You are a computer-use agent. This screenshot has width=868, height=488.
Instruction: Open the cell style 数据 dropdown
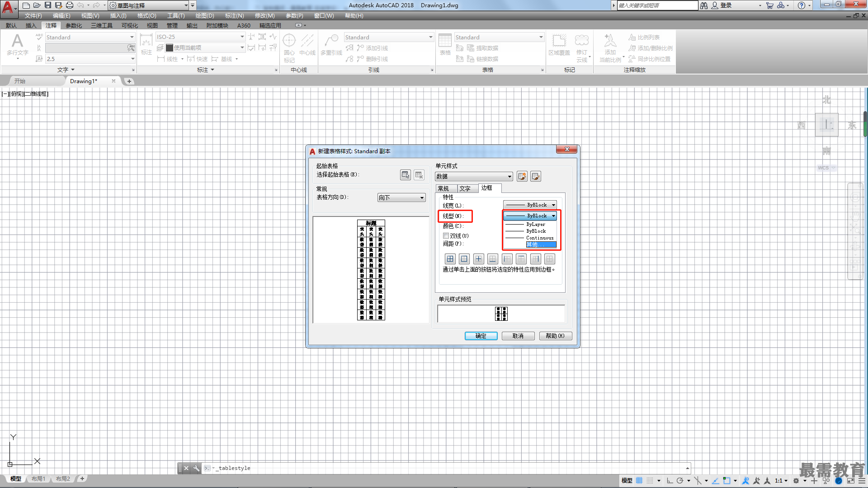pos(474,176)
